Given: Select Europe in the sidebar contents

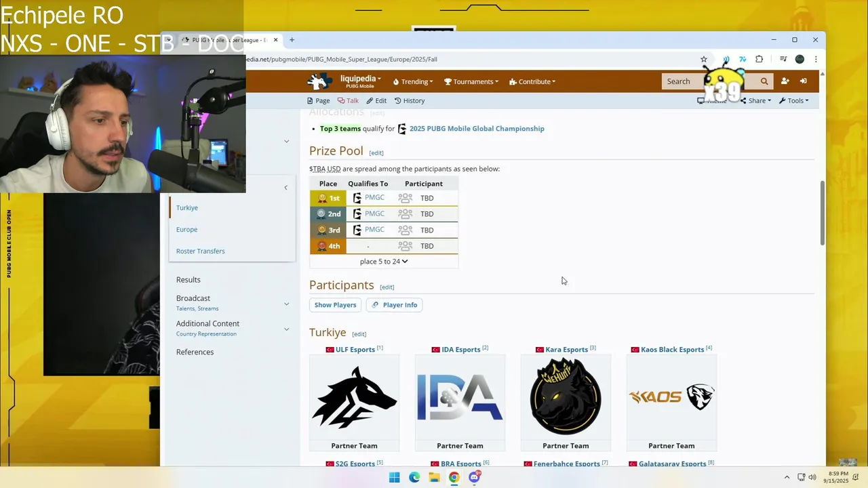Looking at the screenshot, I should pos(186,229).
